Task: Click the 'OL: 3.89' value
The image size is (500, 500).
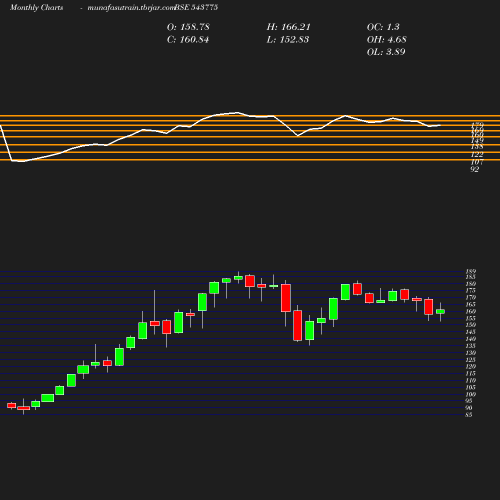Action: tap(386, 52)
